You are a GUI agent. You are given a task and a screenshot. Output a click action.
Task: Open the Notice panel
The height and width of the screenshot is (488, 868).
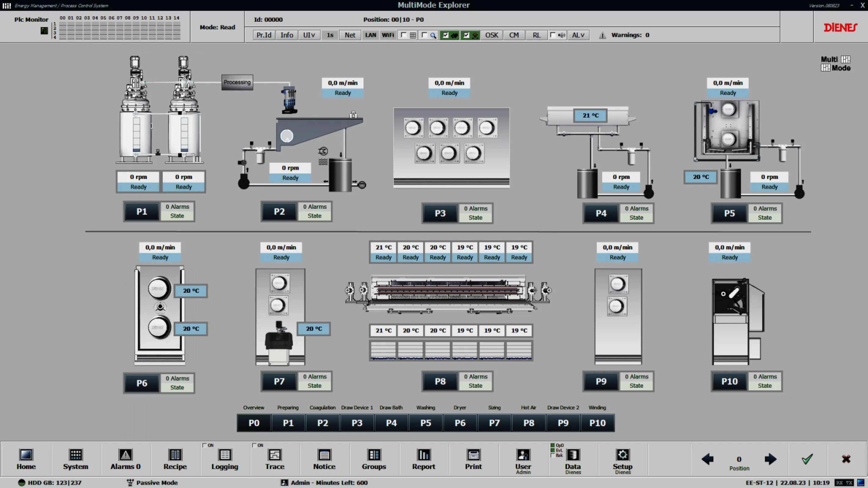(324, 460)
